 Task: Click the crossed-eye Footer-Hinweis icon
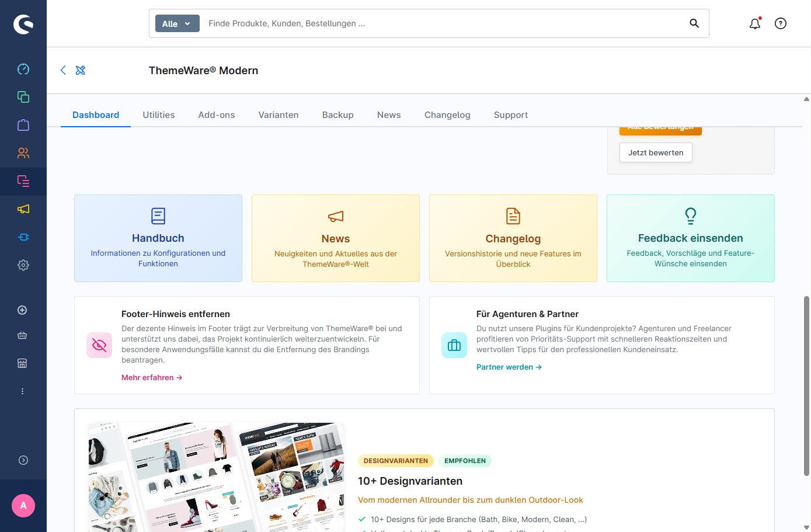coord(99,345)
